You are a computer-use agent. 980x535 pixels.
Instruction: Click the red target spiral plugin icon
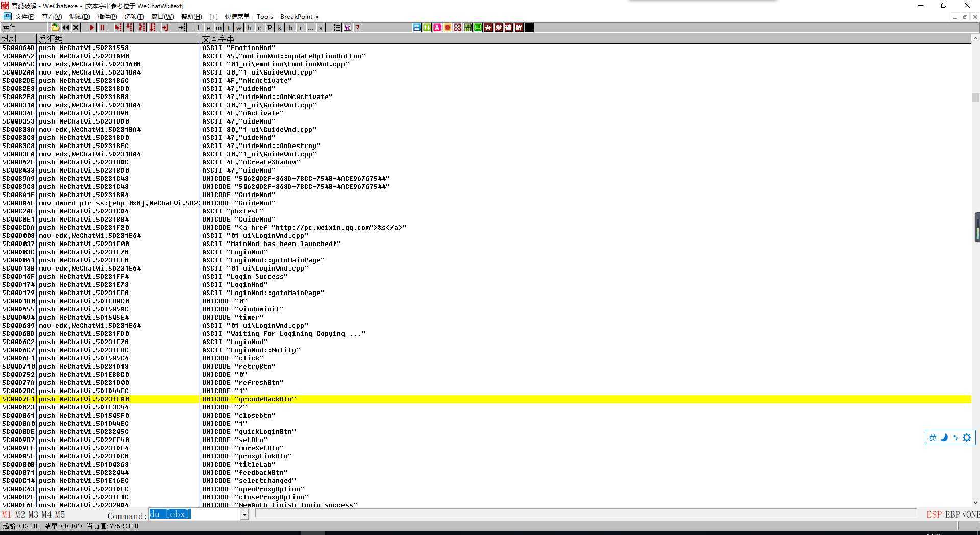(x=458, y=28)
